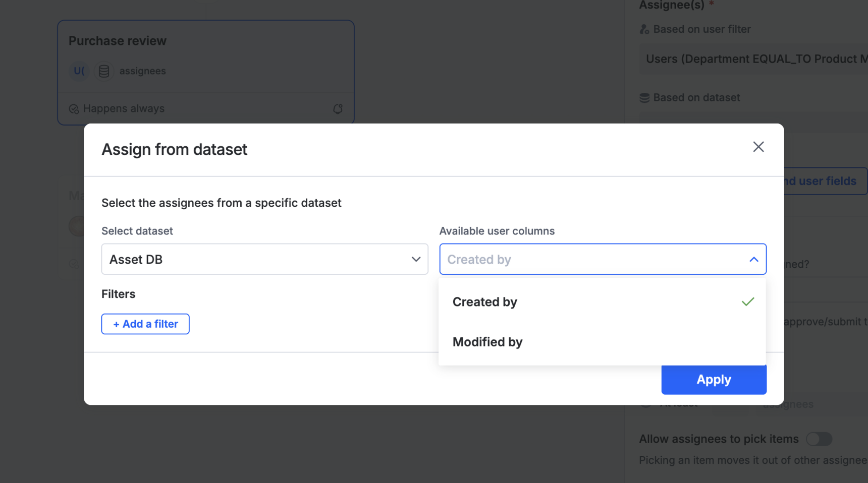Click the assignees label in Purchase review card
The image size is (868, 483).
(x=142, y=71)
